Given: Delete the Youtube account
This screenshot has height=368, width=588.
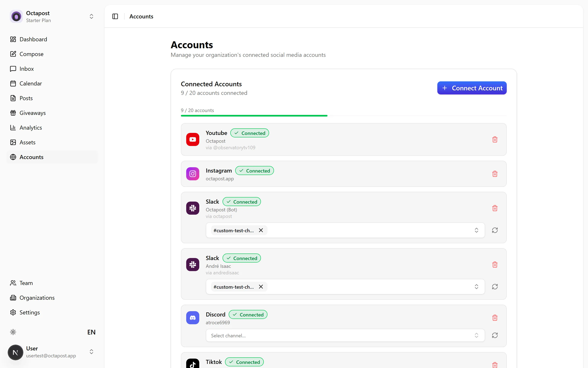Looking at the screenshot, I should (495, 139).
